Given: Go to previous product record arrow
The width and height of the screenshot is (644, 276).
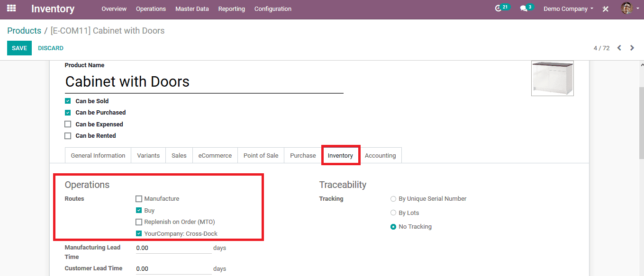Looking at the screenshot, I should click(x=619, y=48).
